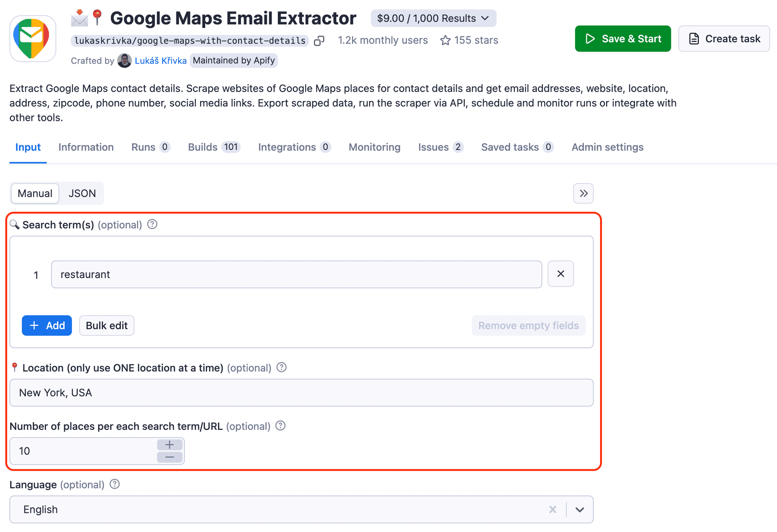Open the Saved tasks tab

517,147
